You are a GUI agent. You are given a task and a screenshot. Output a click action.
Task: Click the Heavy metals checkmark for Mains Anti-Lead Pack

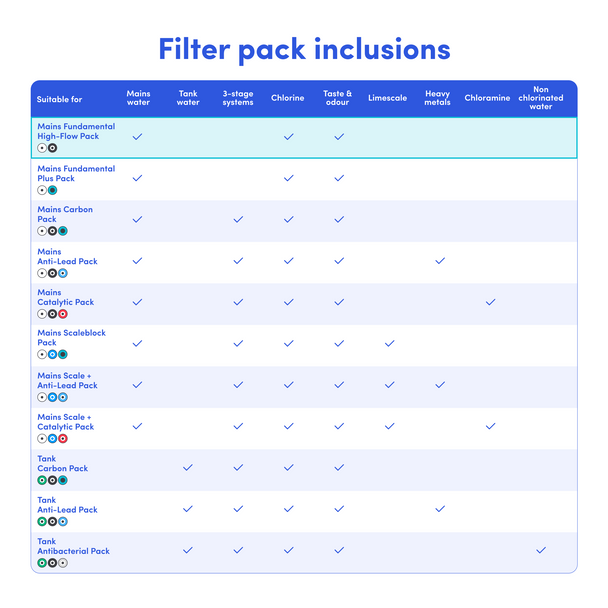click(x=440, y=261)
